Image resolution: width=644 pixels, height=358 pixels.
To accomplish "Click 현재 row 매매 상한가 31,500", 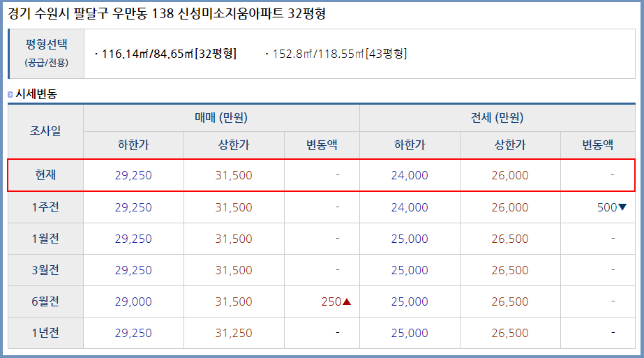I will click(234, 175).
